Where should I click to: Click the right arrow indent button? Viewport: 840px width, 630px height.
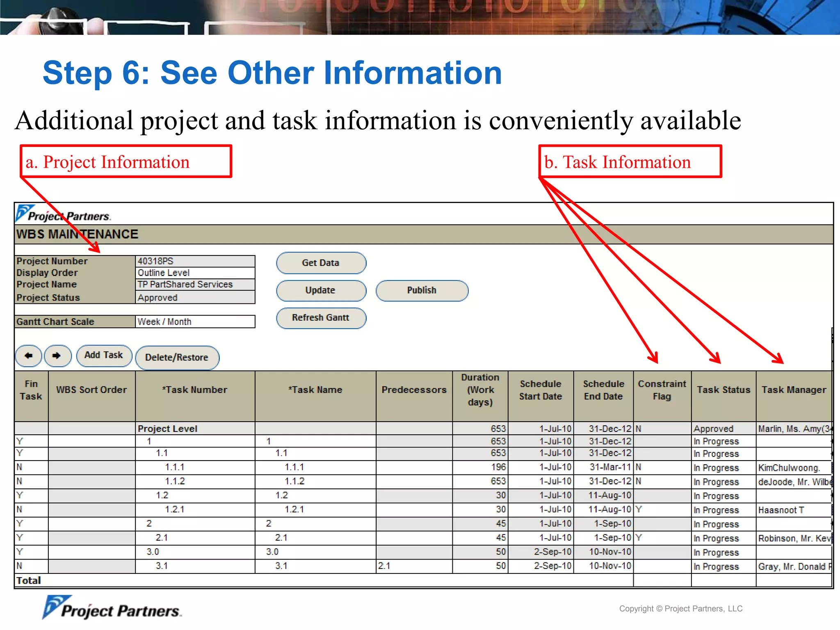pyautogui.click(x=57, y=356)
